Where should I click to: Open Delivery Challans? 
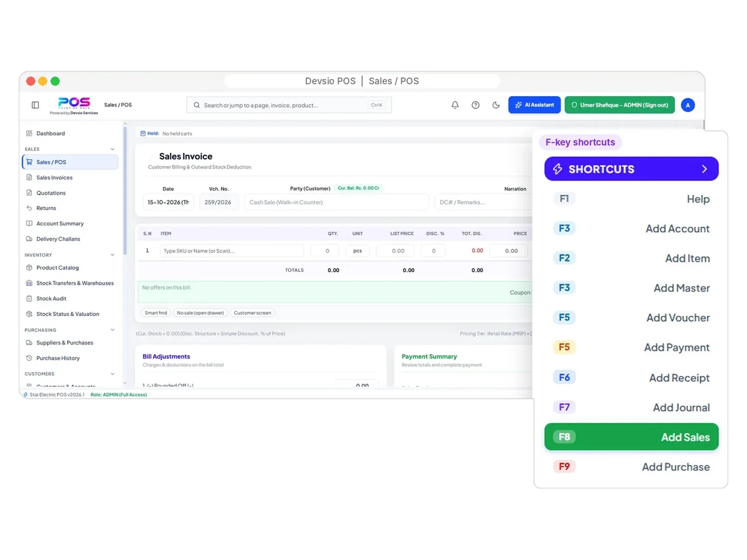tap(58, 239)
